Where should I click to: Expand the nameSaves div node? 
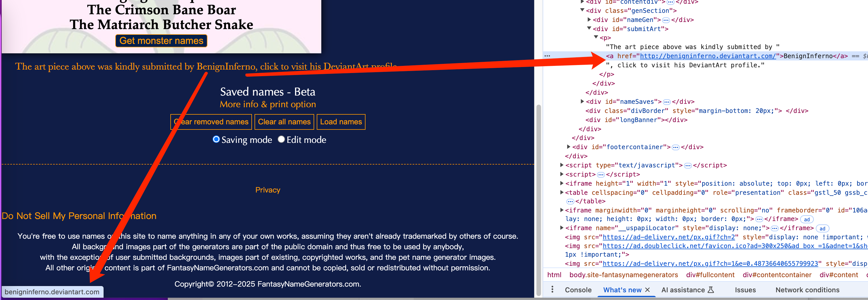pyautogui.click(x=582, y=101)
